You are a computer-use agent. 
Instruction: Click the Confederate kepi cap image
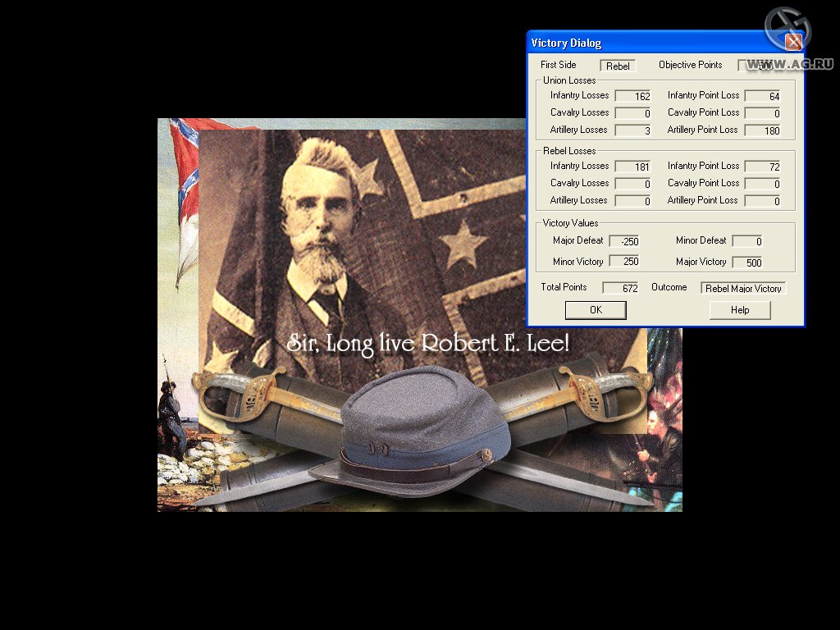(410, 430)
